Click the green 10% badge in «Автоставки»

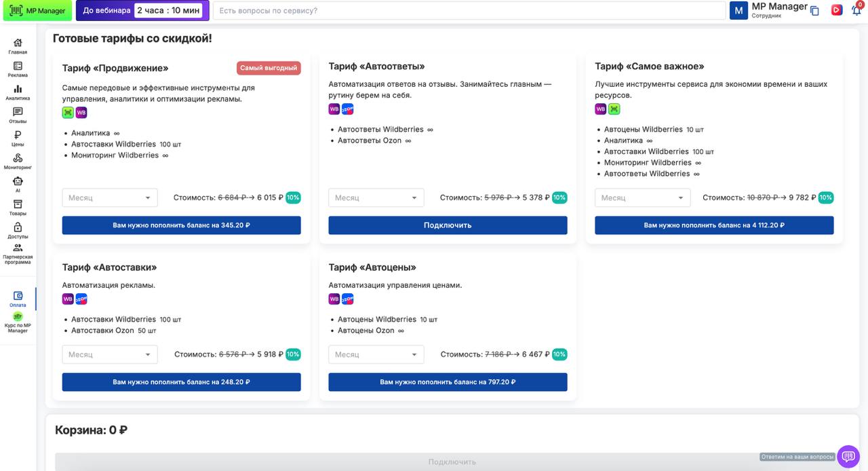coord(293,354)
